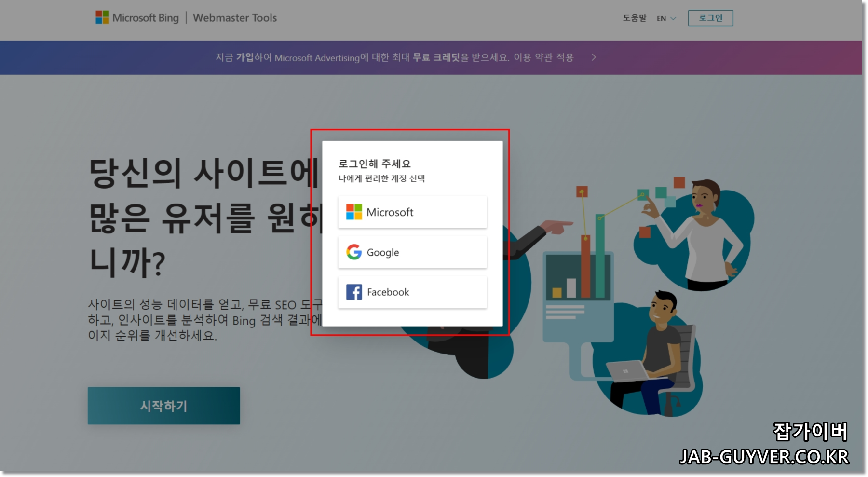Click the Facebook f icon
The image size is (868, 477).
(x=354, y=292)
